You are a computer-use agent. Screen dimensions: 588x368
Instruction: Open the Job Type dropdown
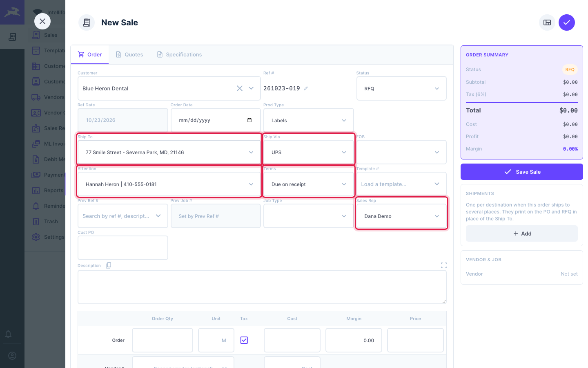[309, 216]
